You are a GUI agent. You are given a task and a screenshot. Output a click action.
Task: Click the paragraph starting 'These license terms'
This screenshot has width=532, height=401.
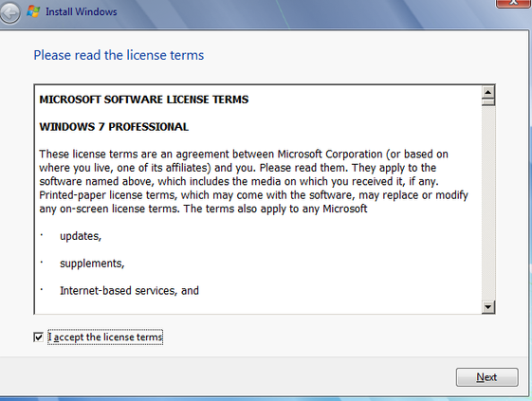pyautogui.click(x=253, y=181)
